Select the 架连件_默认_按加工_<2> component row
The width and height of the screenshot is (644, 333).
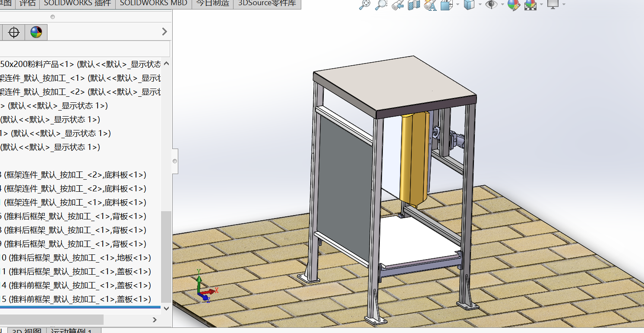(80, 92)
